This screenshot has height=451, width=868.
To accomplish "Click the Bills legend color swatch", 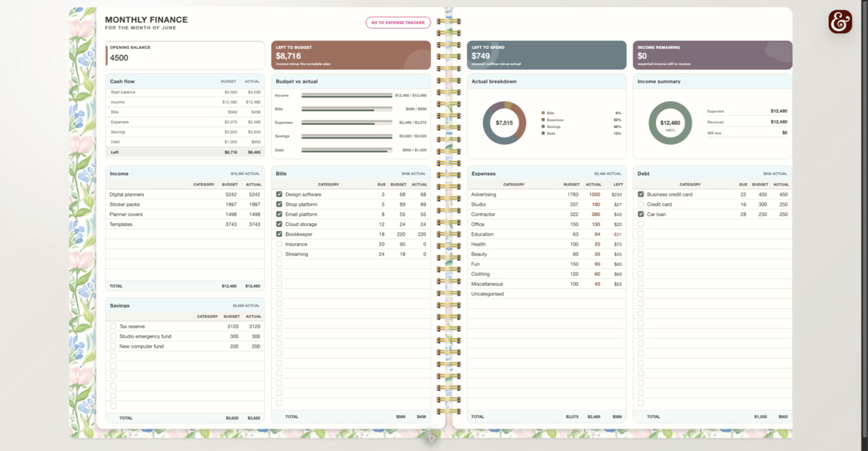I will 543,113.
